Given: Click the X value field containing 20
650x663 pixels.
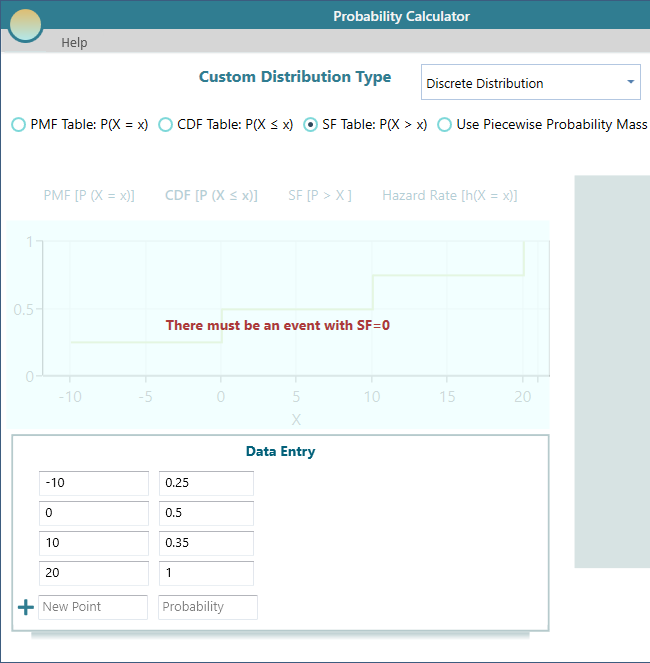Looking at the screenshot, I should (93, 573).
